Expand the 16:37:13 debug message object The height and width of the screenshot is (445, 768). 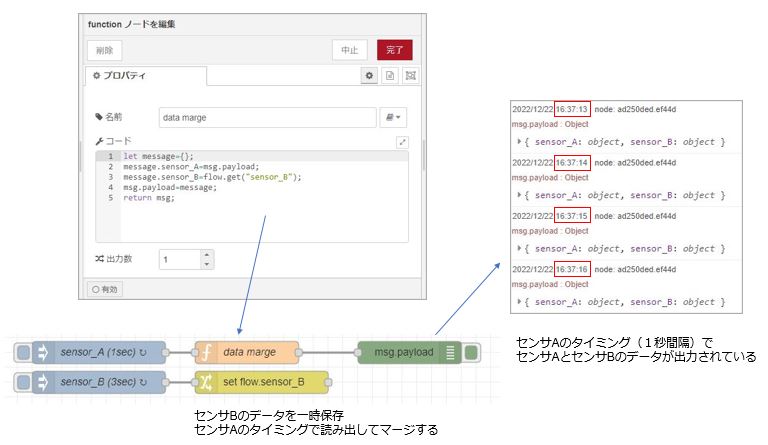[518, 142]
